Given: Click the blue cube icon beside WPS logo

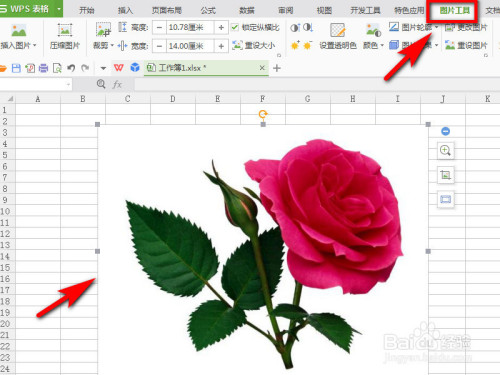Looking at the screenshot, I should click(135, 68).
